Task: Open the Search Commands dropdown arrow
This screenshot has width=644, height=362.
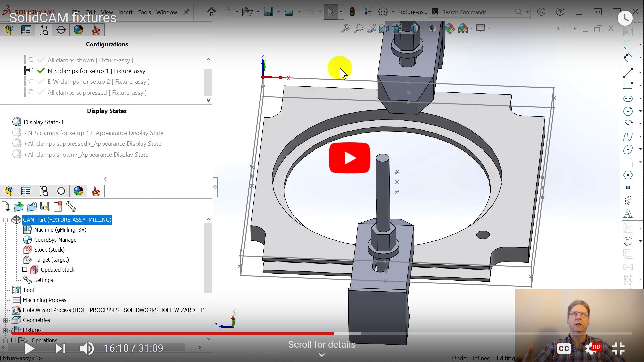Action: (527, 12)
